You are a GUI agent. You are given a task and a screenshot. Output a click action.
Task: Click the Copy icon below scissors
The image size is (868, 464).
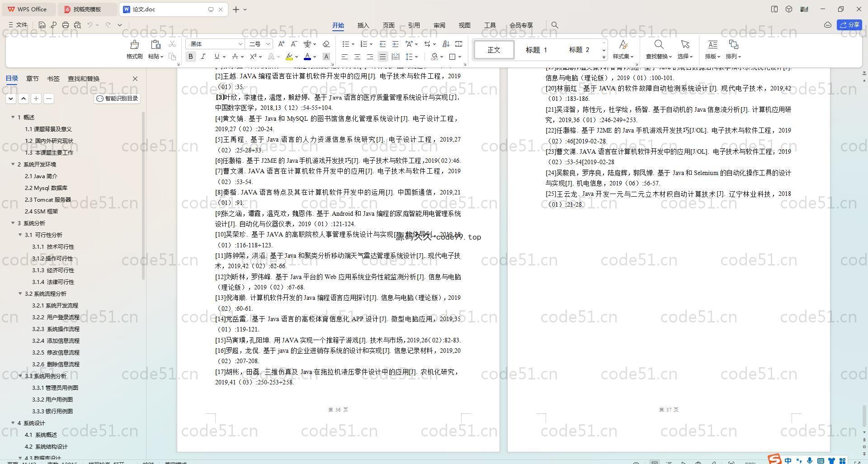172,57
